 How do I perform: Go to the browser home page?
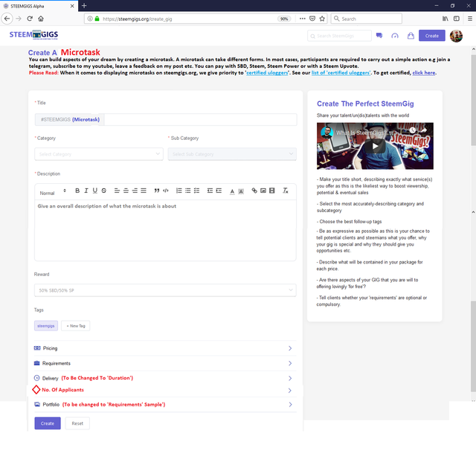coord(41,19)
